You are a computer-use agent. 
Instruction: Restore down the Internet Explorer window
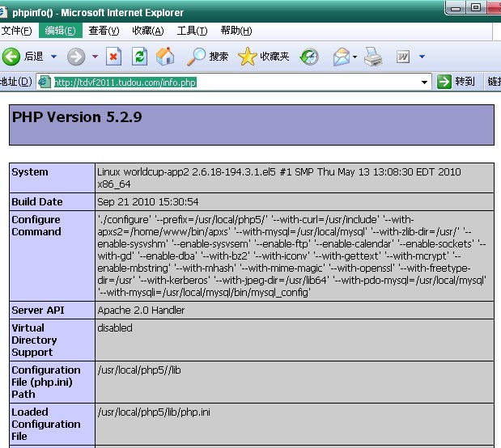point(475,7)
